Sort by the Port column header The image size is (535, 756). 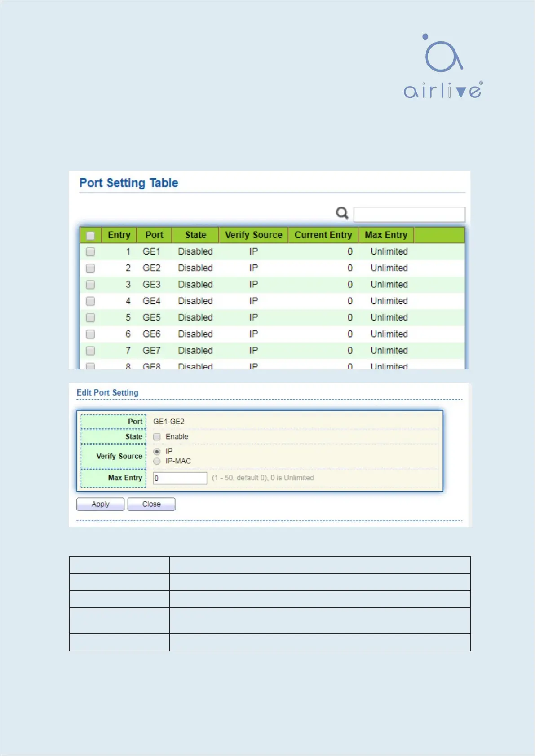point(154,235)
